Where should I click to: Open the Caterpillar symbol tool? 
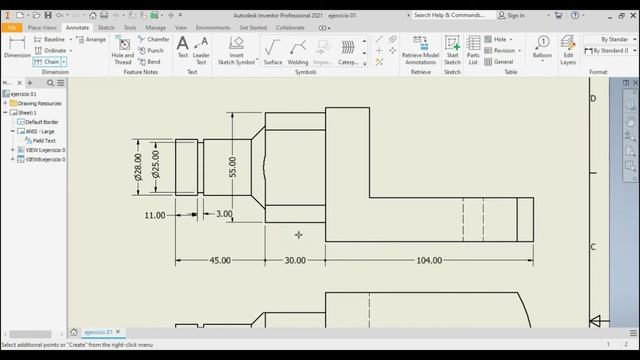click(x=348, y=51)
